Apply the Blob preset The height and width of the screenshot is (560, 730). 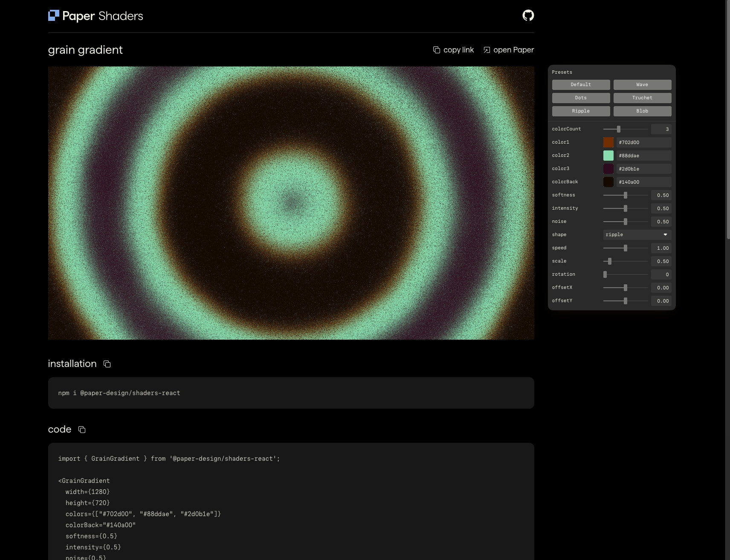tap(642, 111)
